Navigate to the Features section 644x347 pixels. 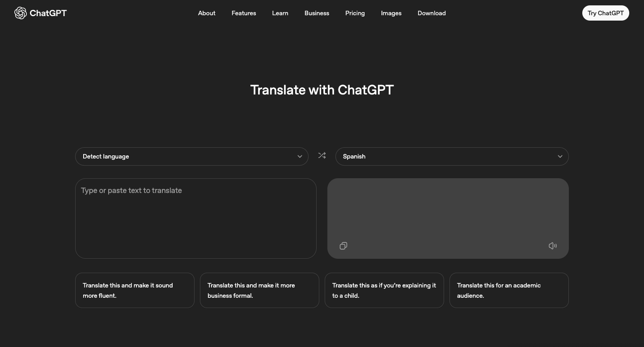pyautogui.click(x=244, y=13)
